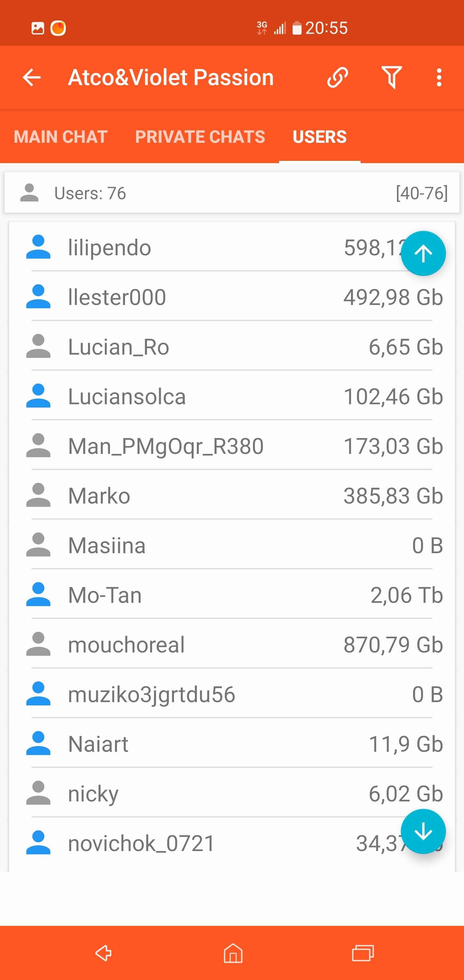Open the hub link icon
The image size is (464, 980).
click(x=337, y=78)
